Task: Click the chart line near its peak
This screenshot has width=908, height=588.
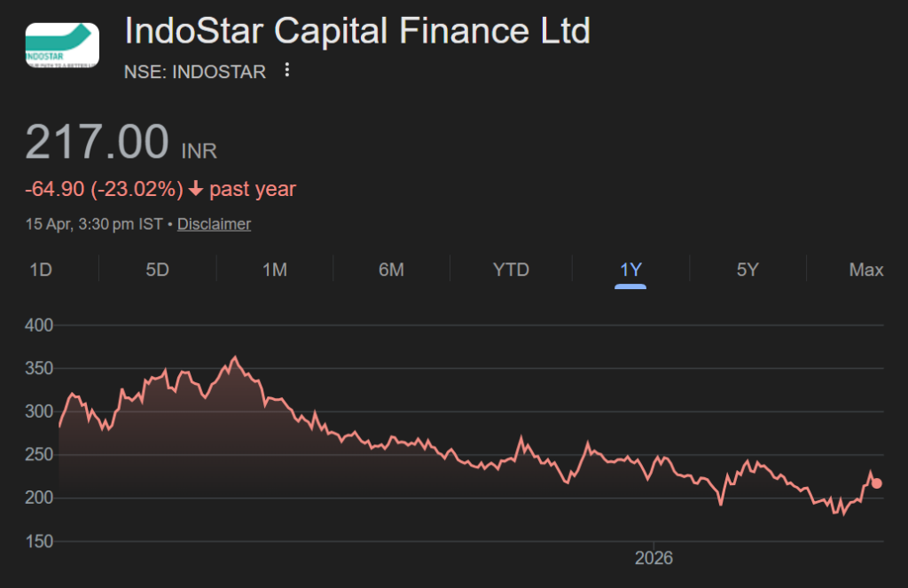Action: [x=235, y=357]
